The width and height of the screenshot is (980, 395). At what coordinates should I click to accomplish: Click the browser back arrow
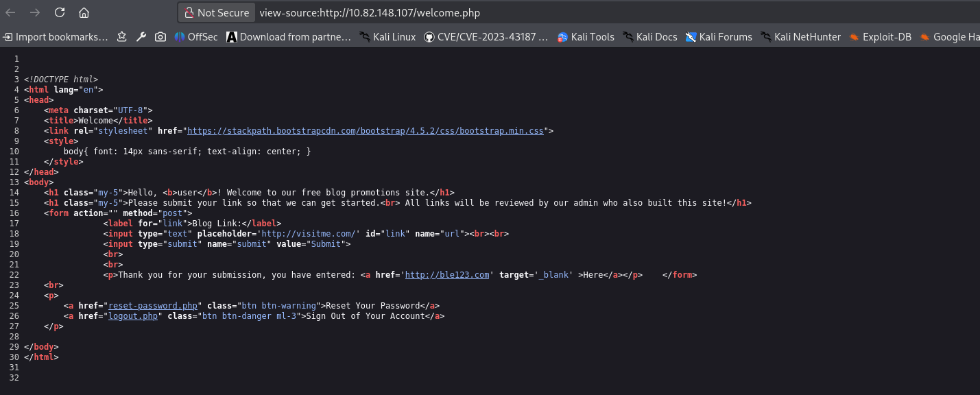(11, 12)
